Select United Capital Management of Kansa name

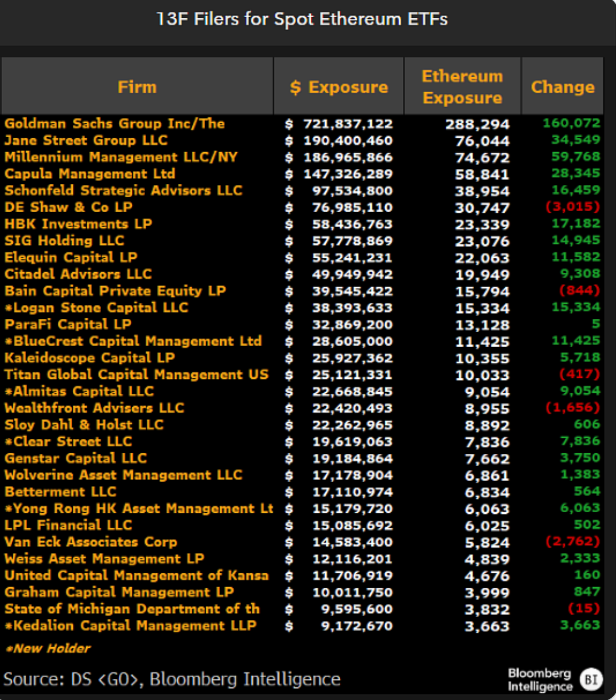pos(137,575)
